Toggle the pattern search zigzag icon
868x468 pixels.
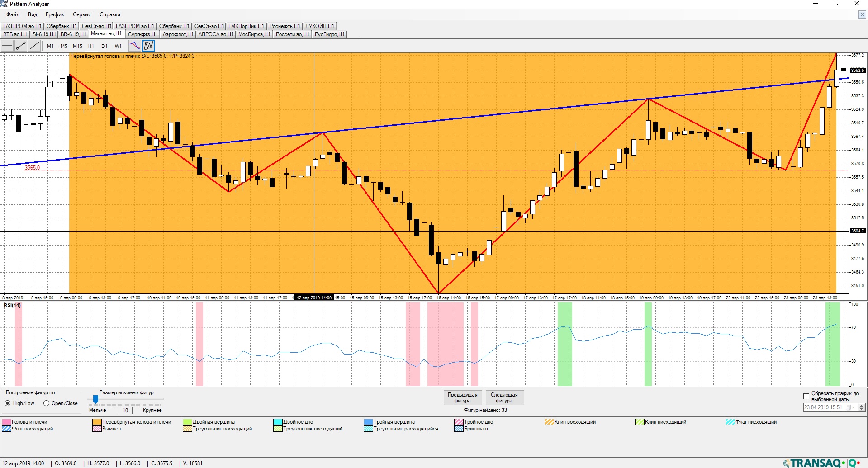click(148, 46)
